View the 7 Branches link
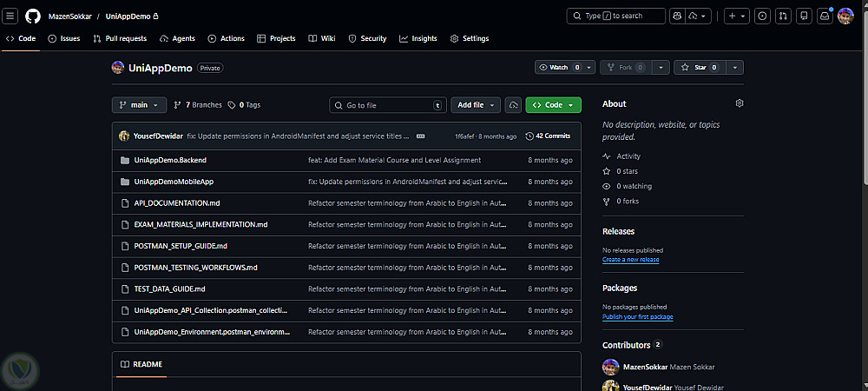The height and width of the screenshot is (391, 868). (198, 104)
